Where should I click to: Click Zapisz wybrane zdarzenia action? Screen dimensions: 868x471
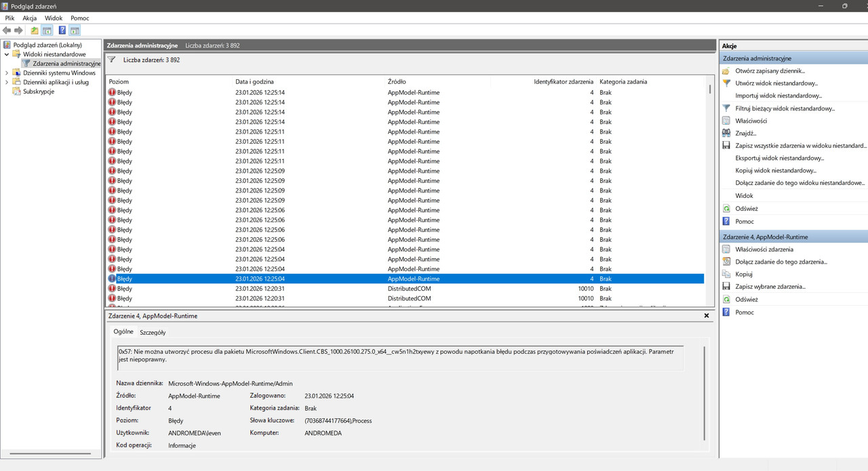tap(770, 287)
